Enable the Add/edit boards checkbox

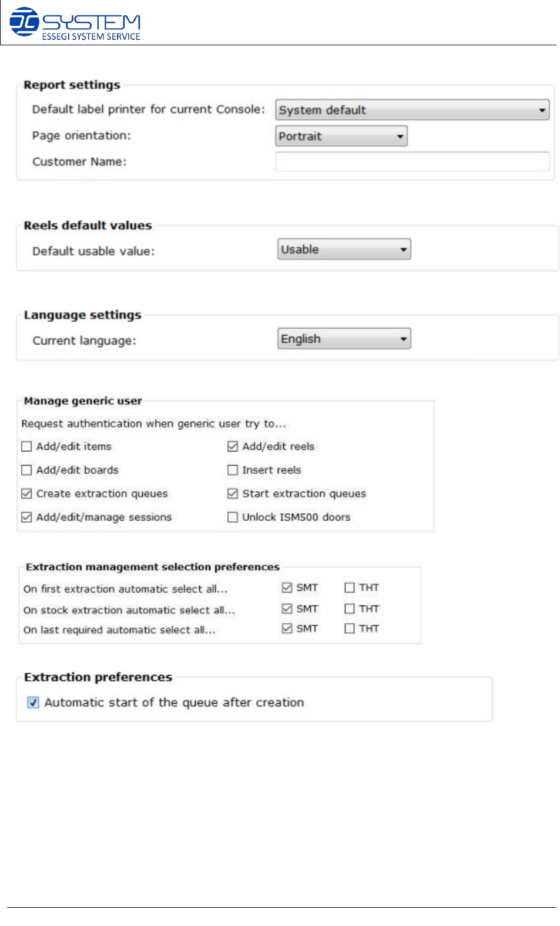click(26, 470)
